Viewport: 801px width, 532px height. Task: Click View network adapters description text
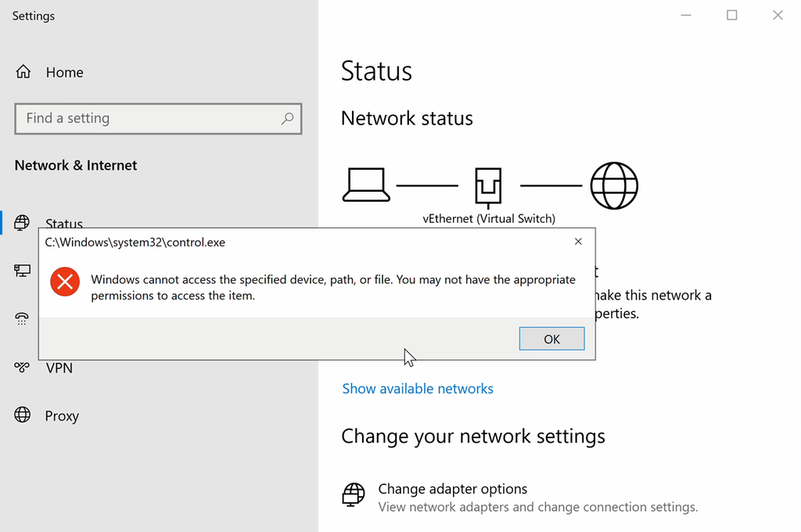coord(538,507)
